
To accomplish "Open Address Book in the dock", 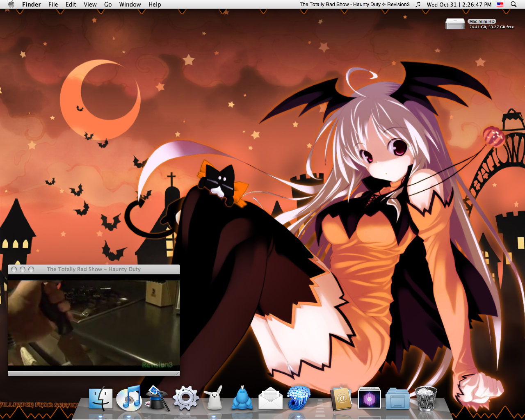I will (341, 398).
